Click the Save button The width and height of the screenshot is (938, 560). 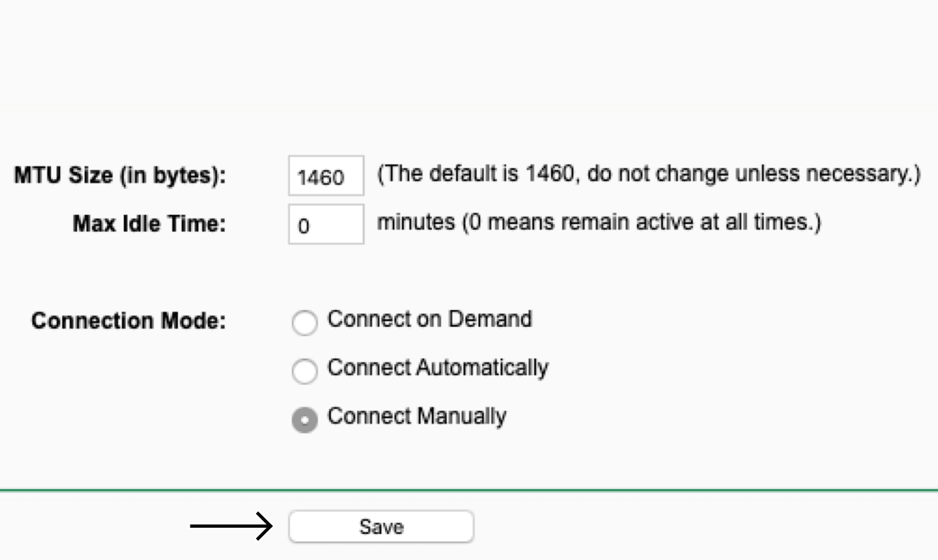[x=381, y=526]
